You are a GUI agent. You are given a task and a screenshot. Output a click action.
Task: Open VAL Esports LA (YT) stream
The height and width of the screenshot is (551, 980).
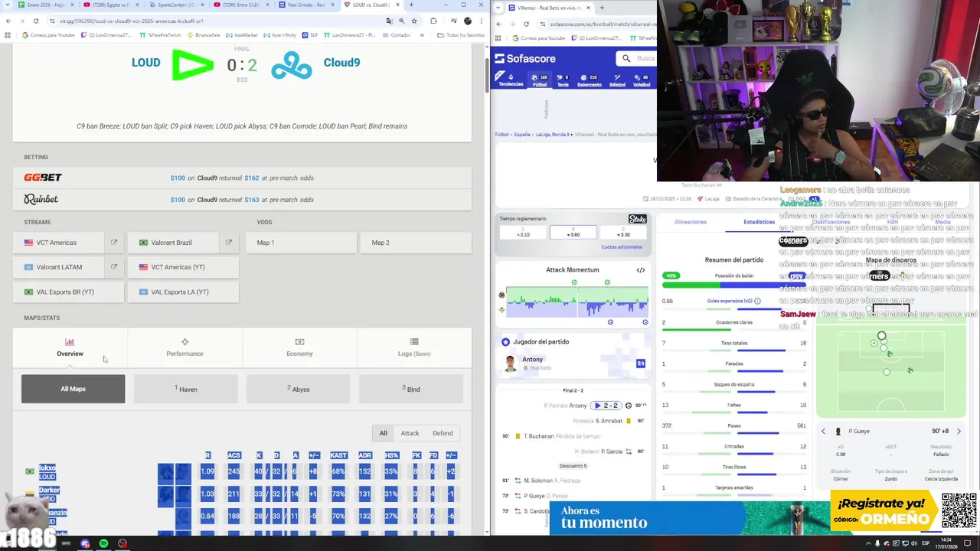(x=183, y=292)
